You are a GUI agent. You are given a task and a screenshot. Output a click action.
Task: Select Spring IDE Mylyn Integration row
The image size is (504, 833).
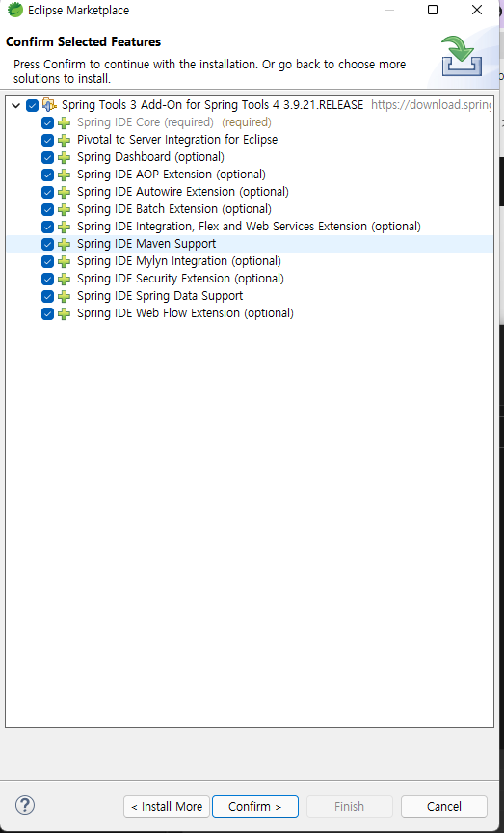[179, 261]
